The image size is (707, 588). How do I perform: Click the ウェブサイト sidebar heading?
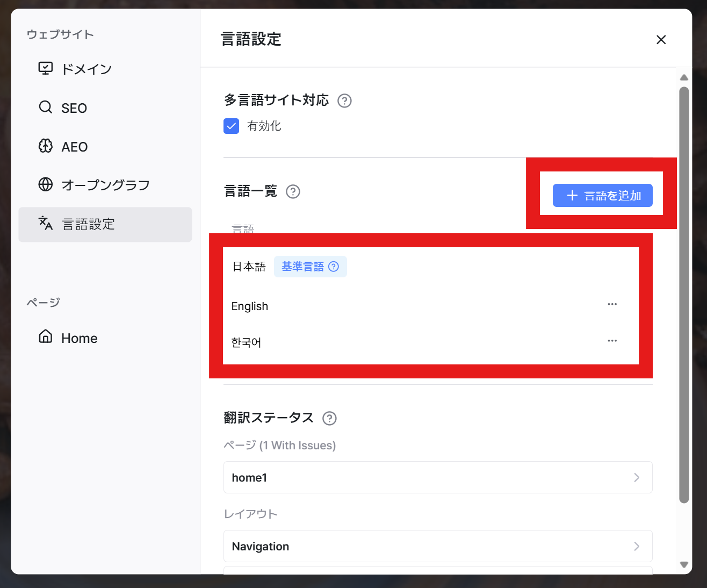click(60, 34)
